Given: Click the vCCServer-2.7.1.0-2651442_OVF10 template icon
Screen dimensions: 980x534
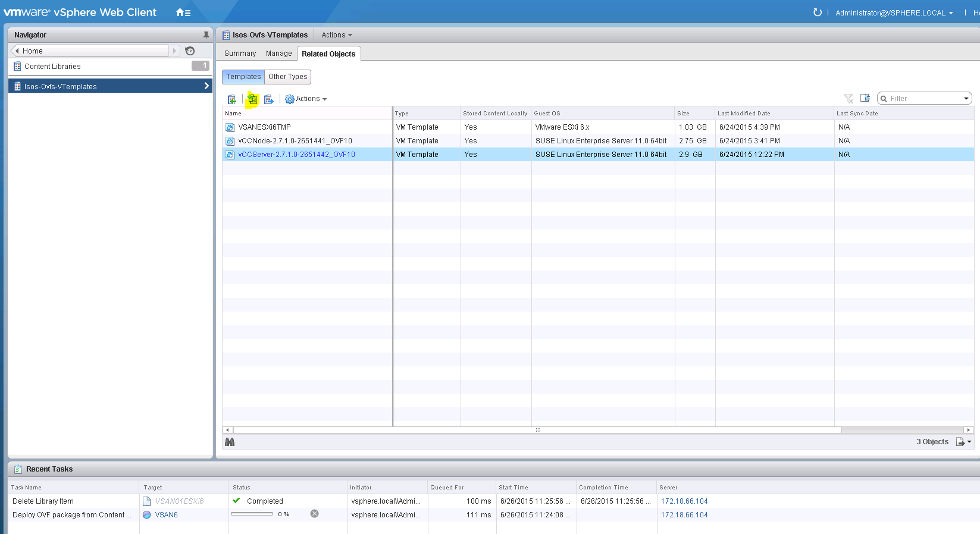Looking at the screenshot, I should [230, 155].
